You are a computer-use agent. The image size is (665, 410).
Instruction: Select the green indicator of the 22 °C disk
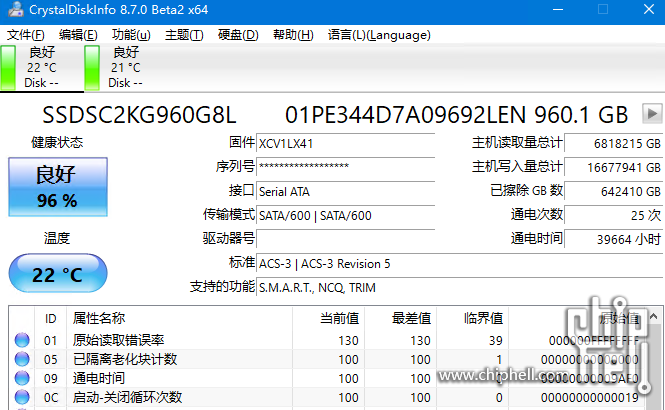(x=8, y=67)
